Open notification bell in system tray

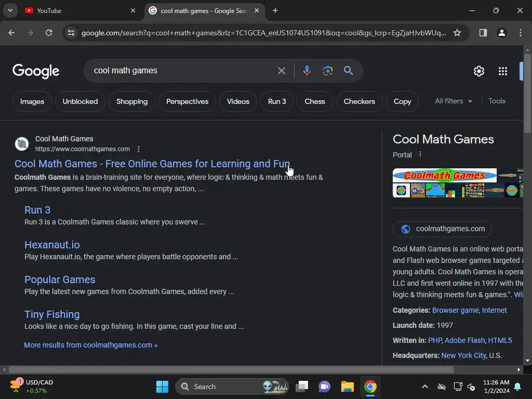click(x=517, y=387)
